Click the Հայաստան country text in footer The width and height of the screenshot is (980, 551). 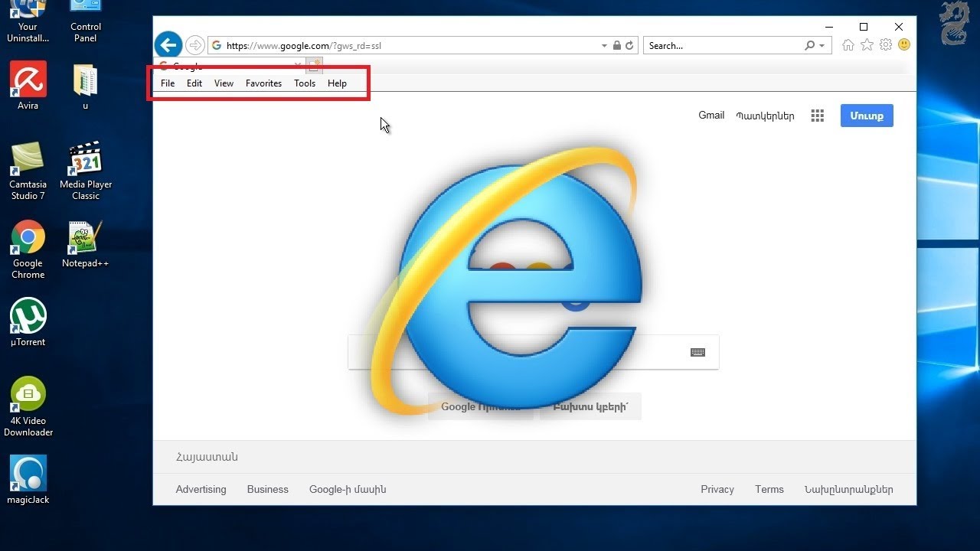click(x=207, y=458)
